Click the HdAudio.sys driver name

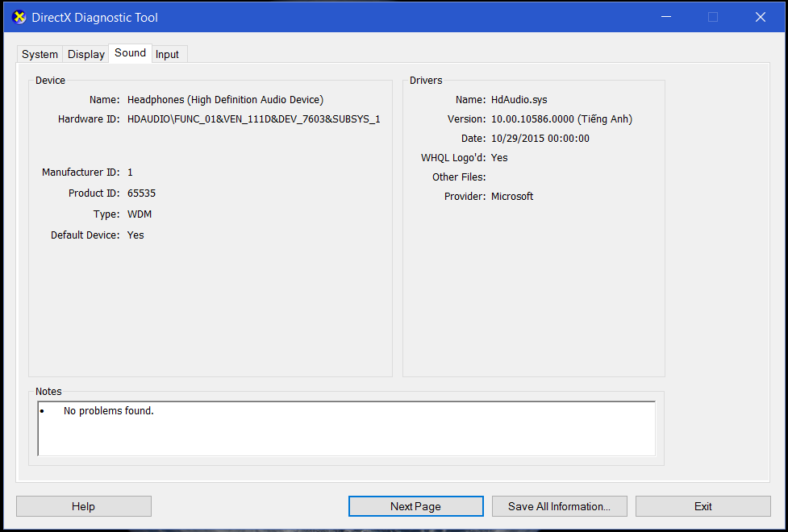[x=519, y=100]
